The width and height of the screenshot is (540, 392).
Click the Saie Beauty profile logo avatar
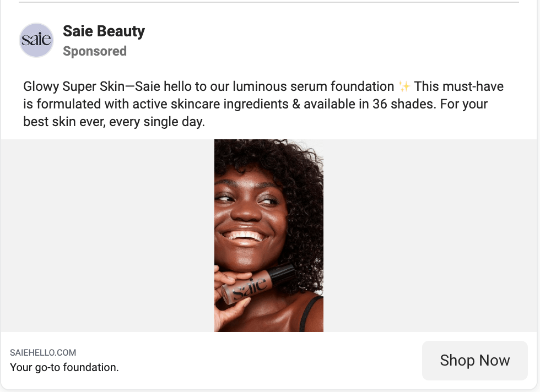(36, 40)
